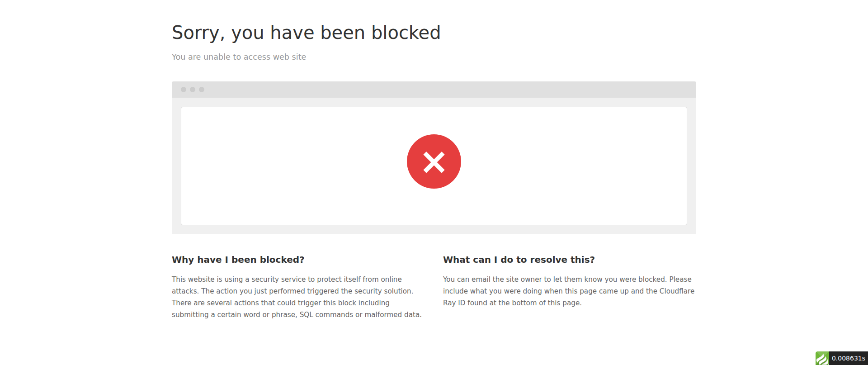868x365 pixels.
Task: Click the paragraph starting 'You can email the site owner'
Action: (569, 291)
